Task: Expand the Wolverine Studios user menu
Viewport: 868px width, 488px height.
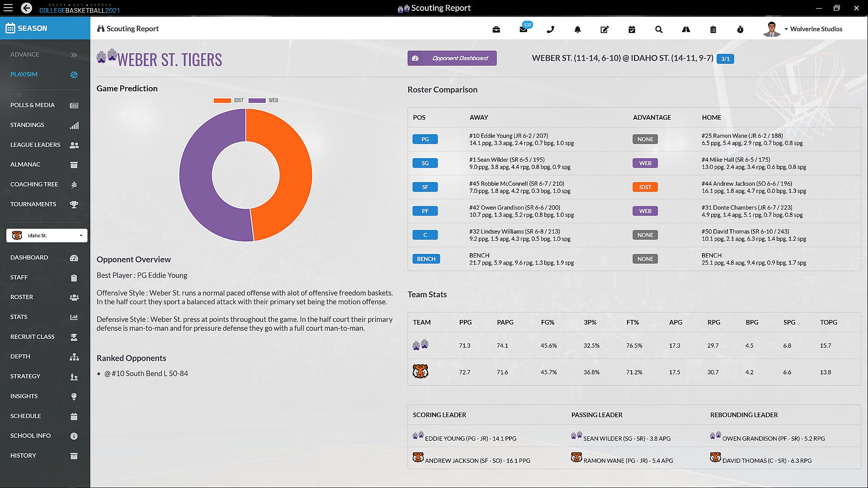Action: pos(815,29)
